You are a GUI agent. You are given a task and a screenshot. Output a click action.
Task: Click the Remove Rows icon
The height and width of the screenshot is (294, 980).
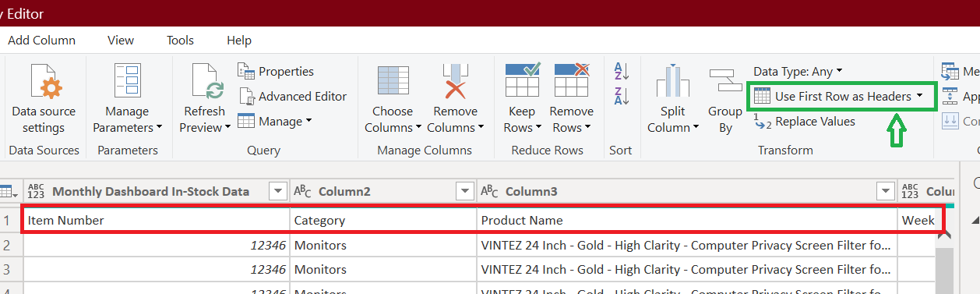(571, 81)
